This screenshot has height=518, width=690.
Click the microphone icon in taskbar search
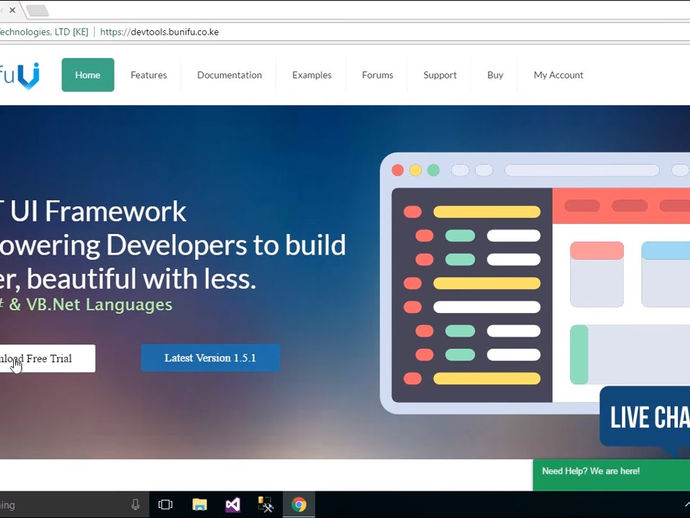point(136,504)
